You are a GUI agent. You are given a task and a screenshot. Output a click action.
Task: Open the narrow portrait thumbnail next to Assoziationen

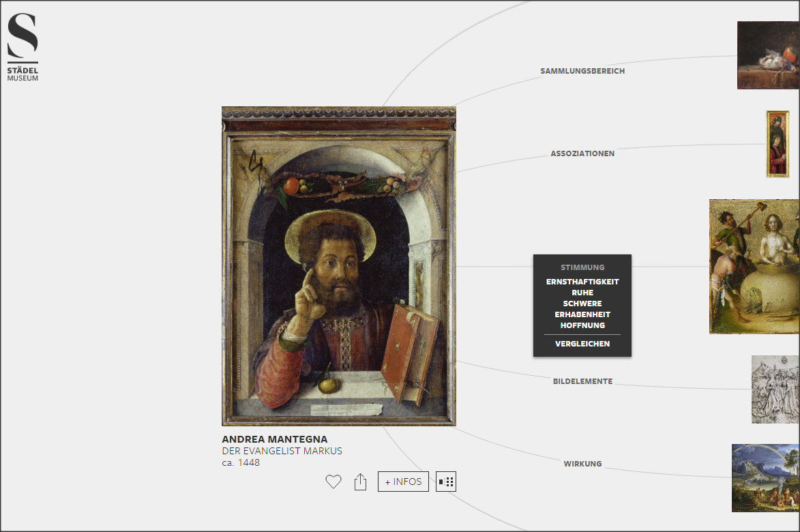coord(777,145)
